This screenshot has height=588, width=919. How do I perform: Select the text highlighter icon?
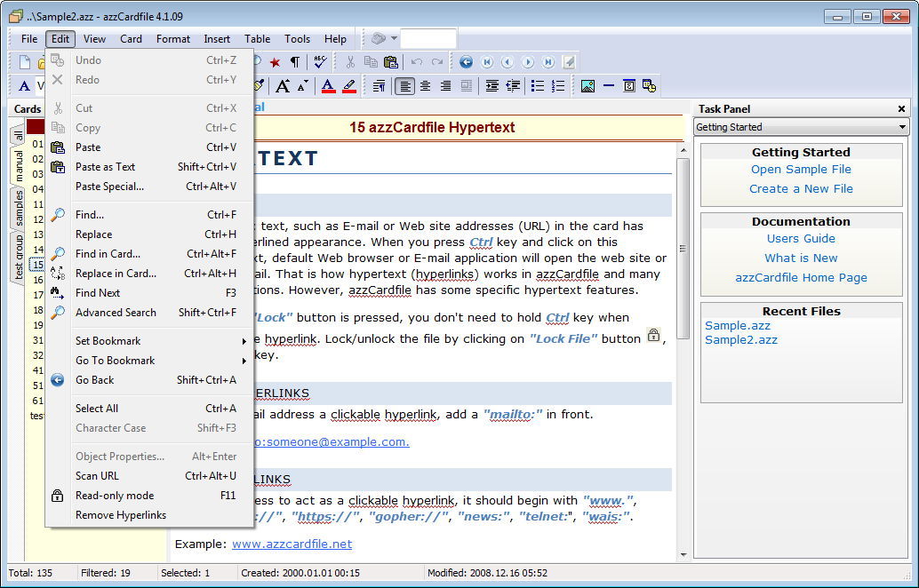pyautogui.click(x=349, y=85)
